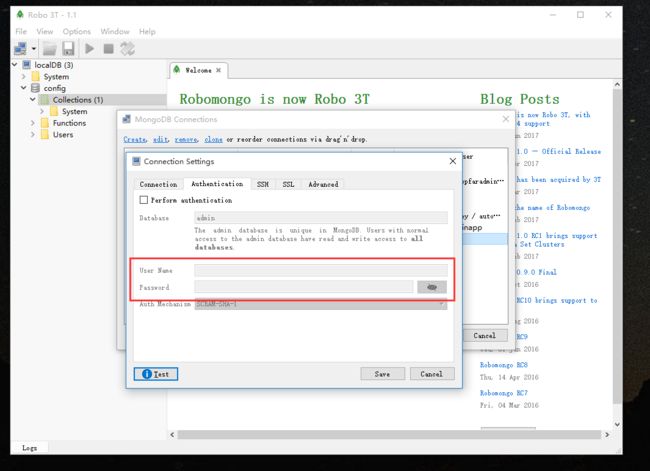Switch to the SSL tab
The height and width of the screenshot is (471, 650).
(288, 184)
